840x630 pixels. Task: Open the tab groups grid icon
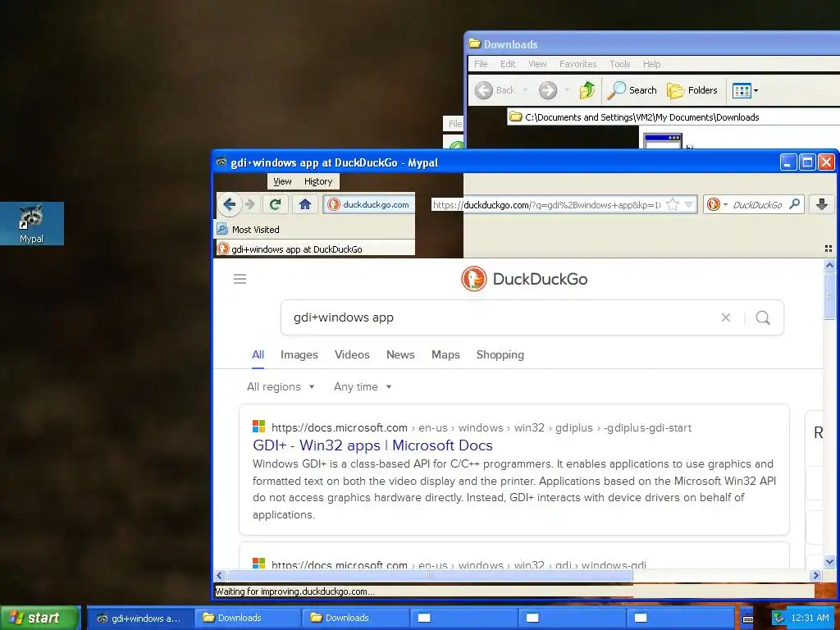point(829,249)
